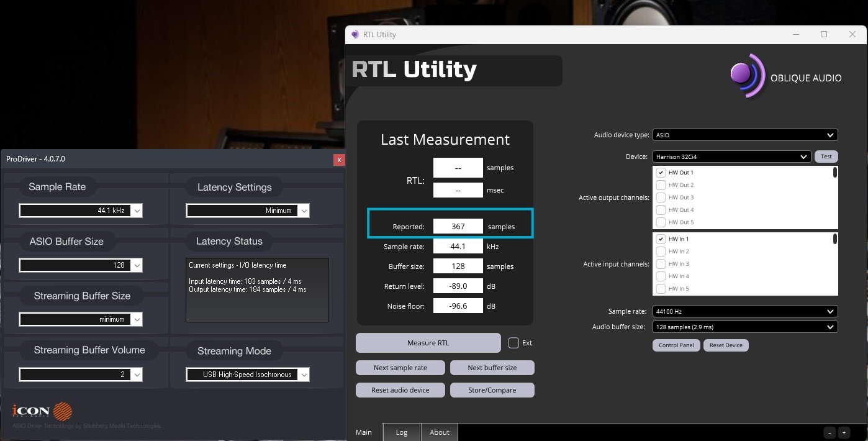Click the Return level -89.0 dB field
The image size is (868, 441).
pyautogui.click(x=458, y=286)
